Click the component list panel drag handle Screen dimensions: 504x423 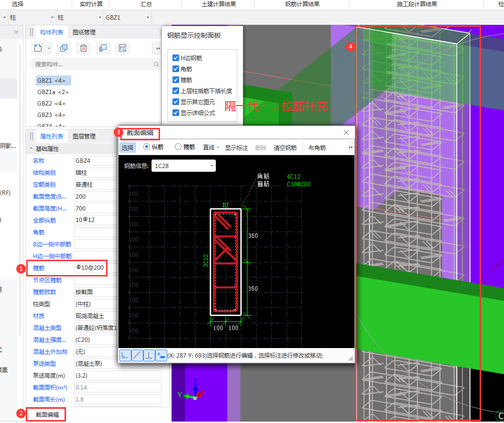(x=32, y=32)
